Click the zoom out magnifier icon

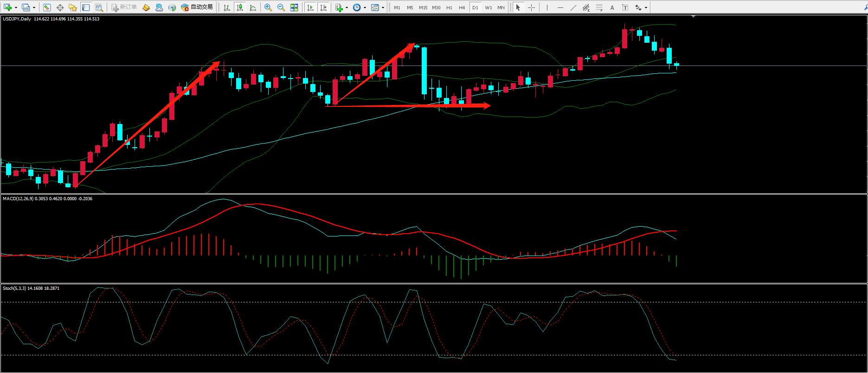pyautogui.click(x=281, y=7)
